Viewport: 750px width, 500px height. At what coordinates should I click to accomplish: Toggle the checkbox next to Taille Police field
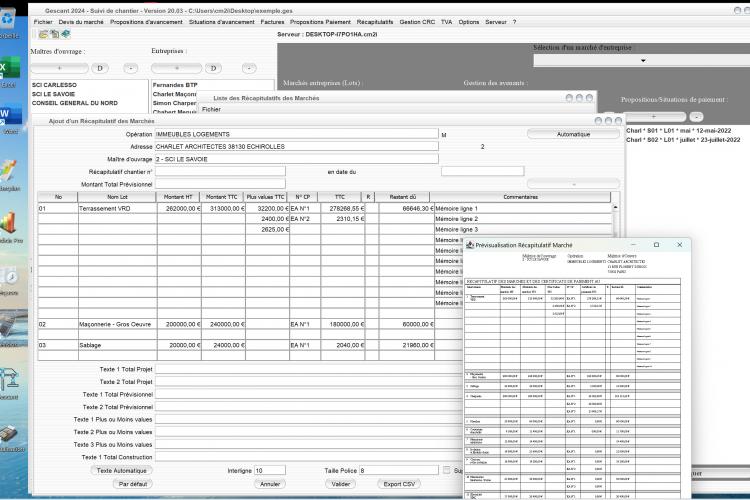(x=446, y=470)
